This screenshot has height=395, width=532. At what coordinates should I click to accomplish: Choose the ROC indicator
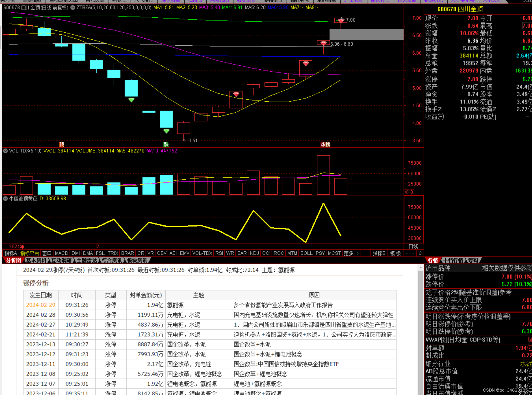click(279, 253)
